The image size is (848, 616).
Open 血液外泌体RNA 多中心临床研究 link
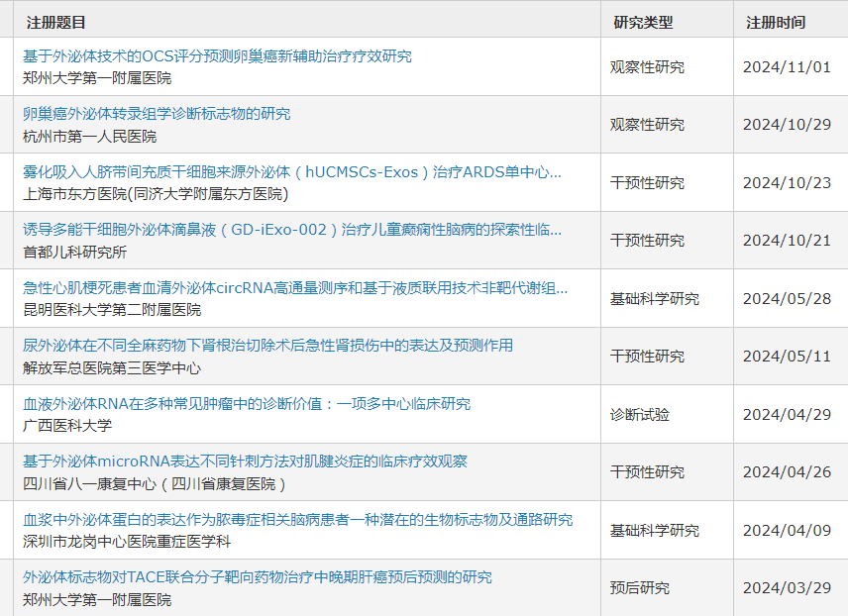[x=247, y=404]
